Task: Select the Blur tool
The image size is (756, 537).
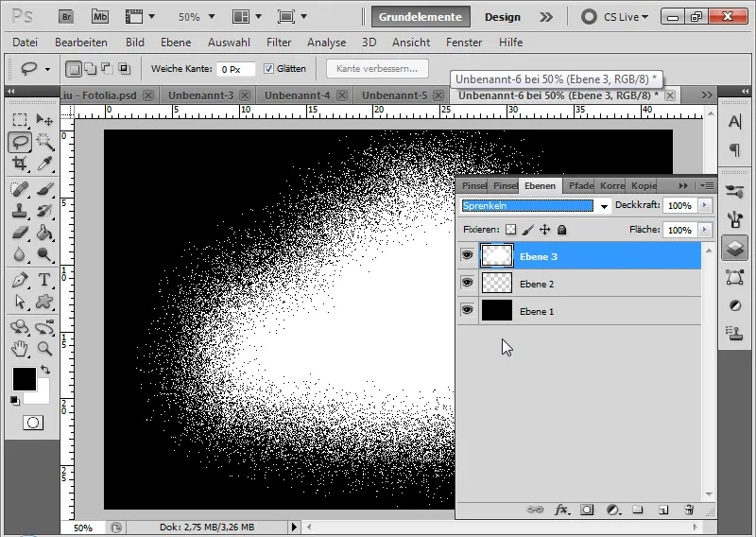Action: click(20, 254)
